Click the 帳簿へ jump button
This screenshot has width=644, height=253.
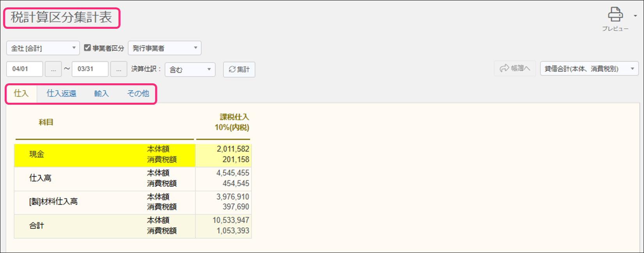[515, 69]
